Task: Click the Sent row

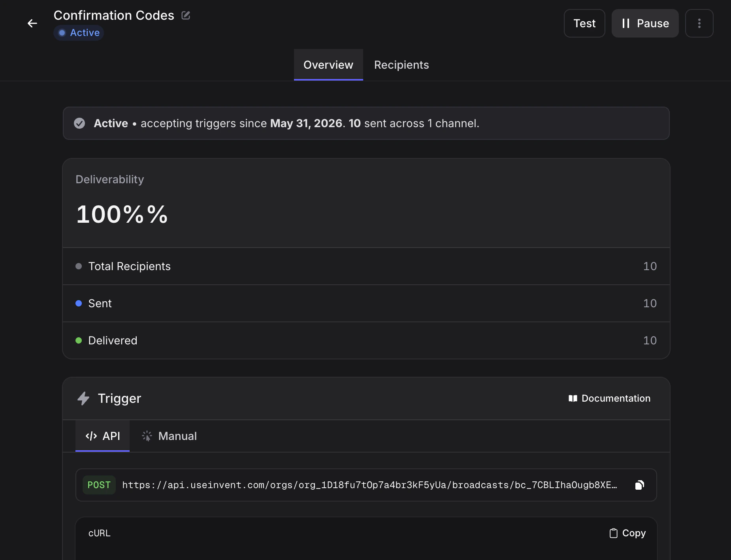Action: pos(366,303)
